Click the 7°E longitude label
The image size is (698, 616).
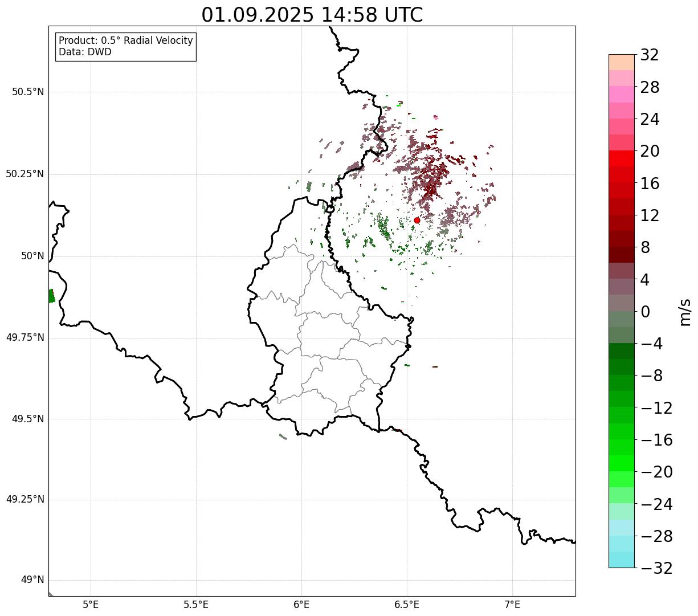[512, 605]
